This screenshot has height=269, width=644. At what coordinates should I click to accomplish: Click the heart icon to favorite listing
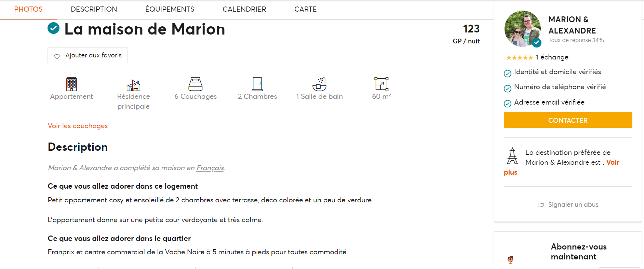tap(57, 56)
